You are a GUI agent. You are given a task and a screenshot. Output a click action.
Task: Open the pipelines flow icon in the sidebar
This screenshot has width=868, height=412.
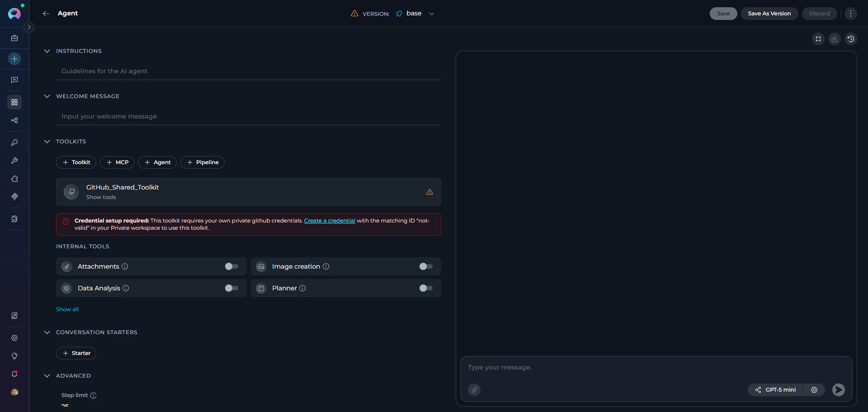tap(14, 120)
